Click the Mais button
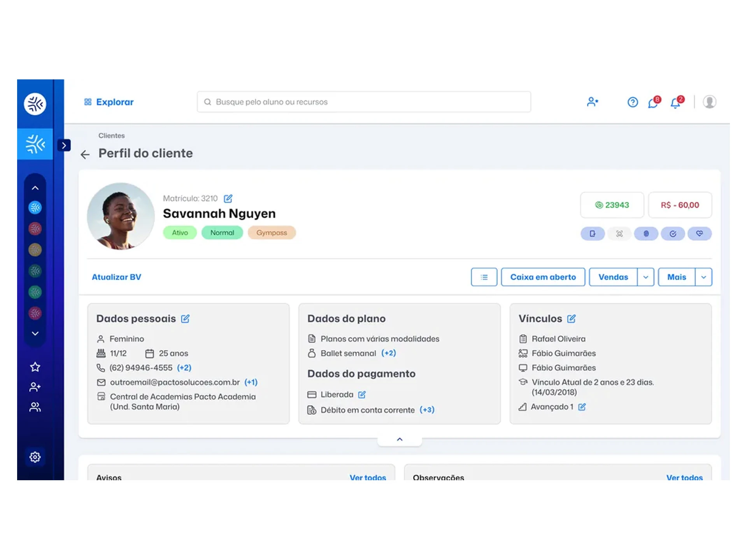The height and width of the screenshot is (560, 747). tap(677, 277)
